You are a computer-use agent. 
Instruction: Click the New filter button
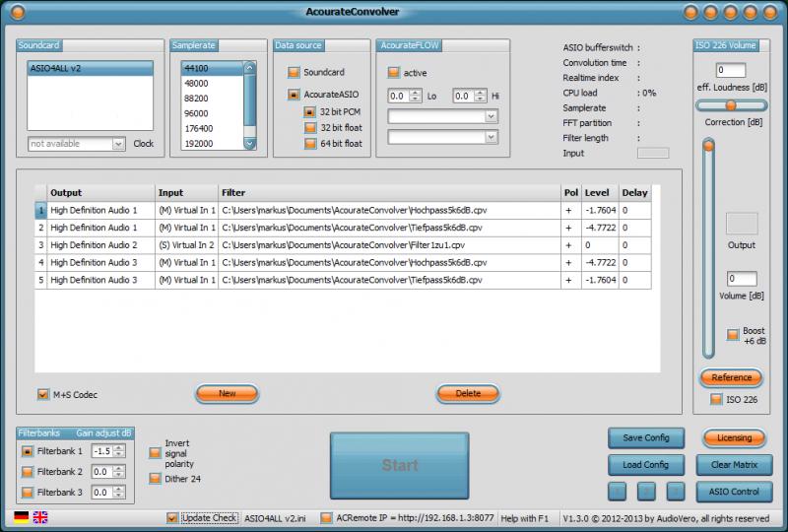[x=228, y=394]
